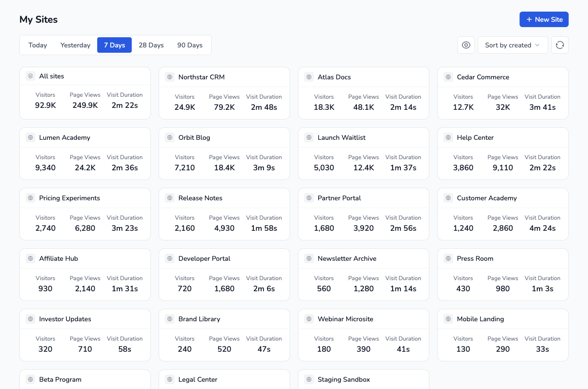
Task: Click the 130 visitors in Mobile Landing
Action: point(463,349)
